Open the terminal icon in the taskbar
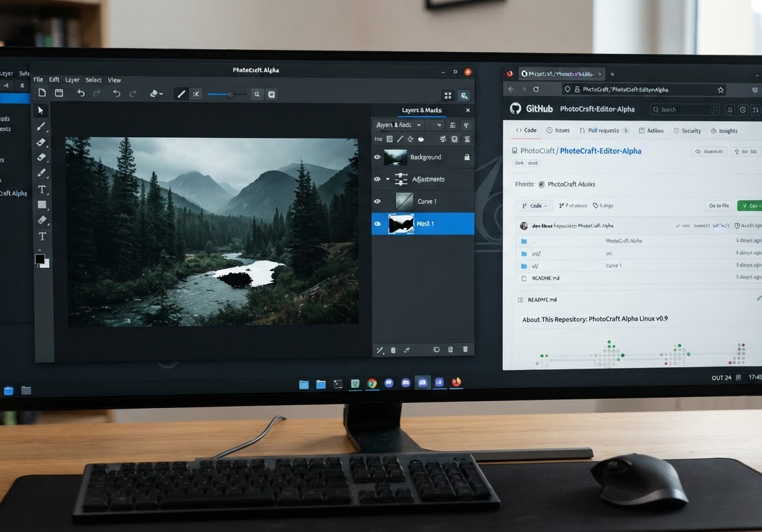 338,384
